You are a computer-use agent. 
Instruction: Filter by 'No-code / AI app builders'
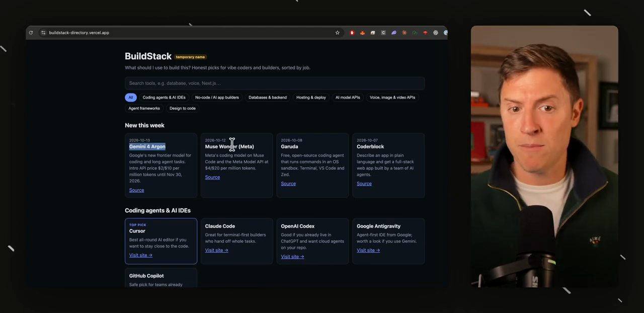pos(217,98)
